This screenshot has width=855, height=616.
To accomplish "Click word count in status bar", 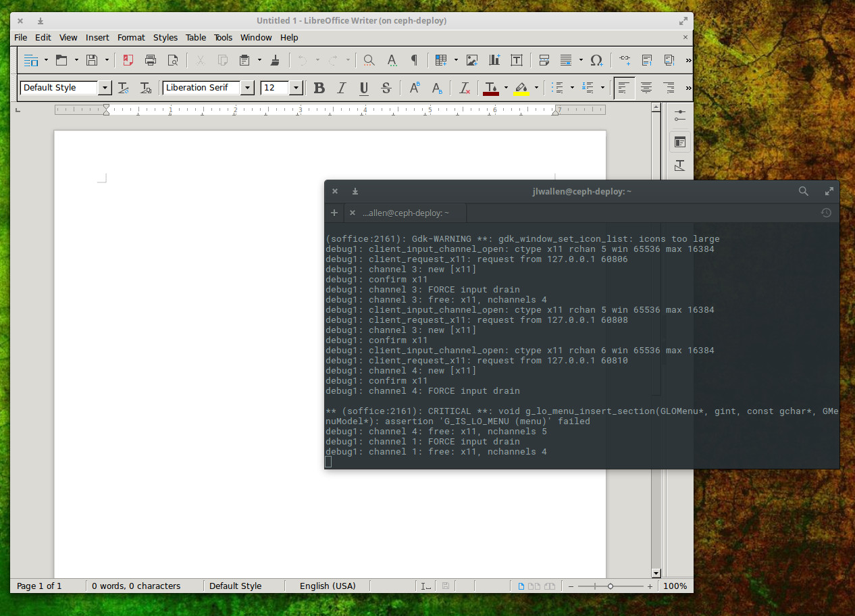I will click(x=136, y=586).
